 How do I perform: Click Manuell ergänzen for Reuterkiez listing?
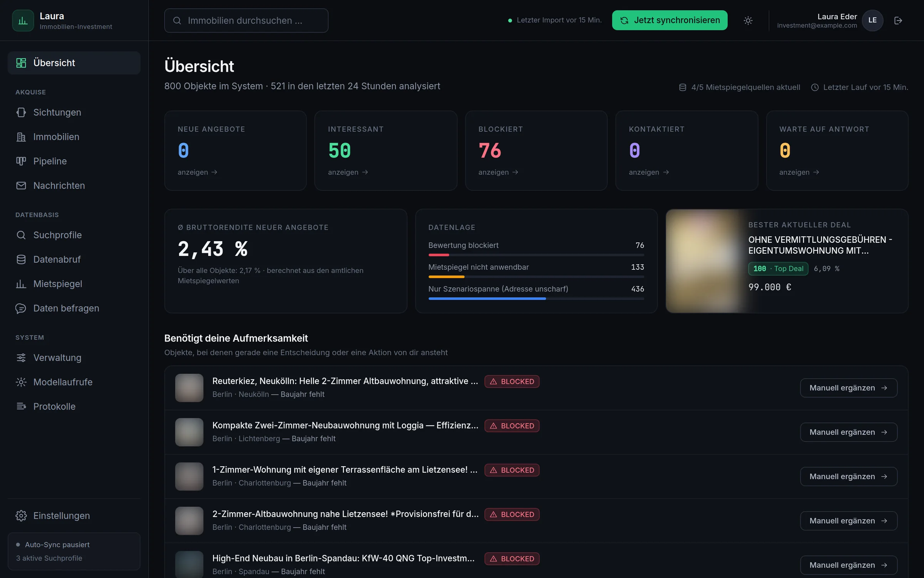click(849, 388)
